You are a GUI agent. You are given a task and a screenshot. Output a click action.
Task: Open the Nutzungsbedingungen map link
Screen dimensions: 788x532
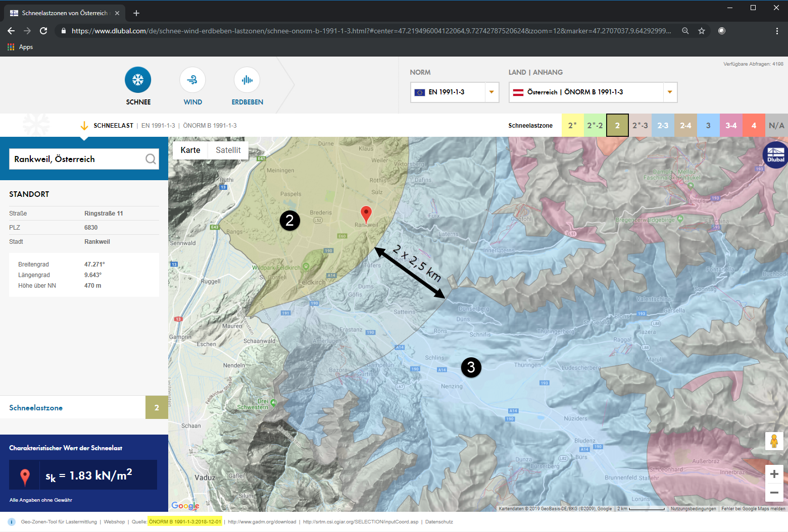[x=694, y=509]
